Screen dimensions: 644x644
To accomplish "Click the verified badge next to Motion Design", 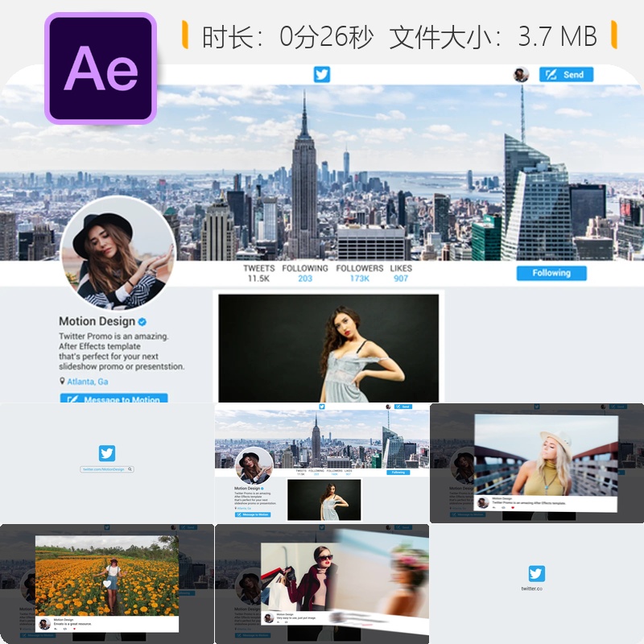I will point(142,322).
